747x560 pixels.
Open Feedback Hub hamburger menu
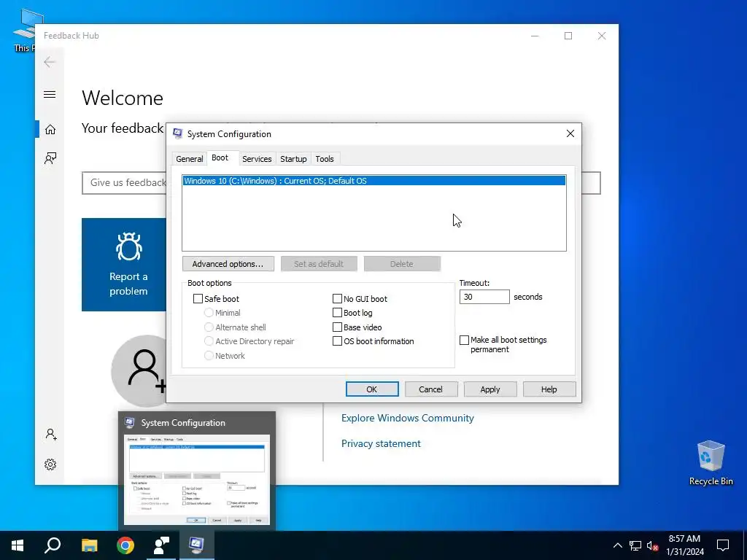(x=50, y=94)
